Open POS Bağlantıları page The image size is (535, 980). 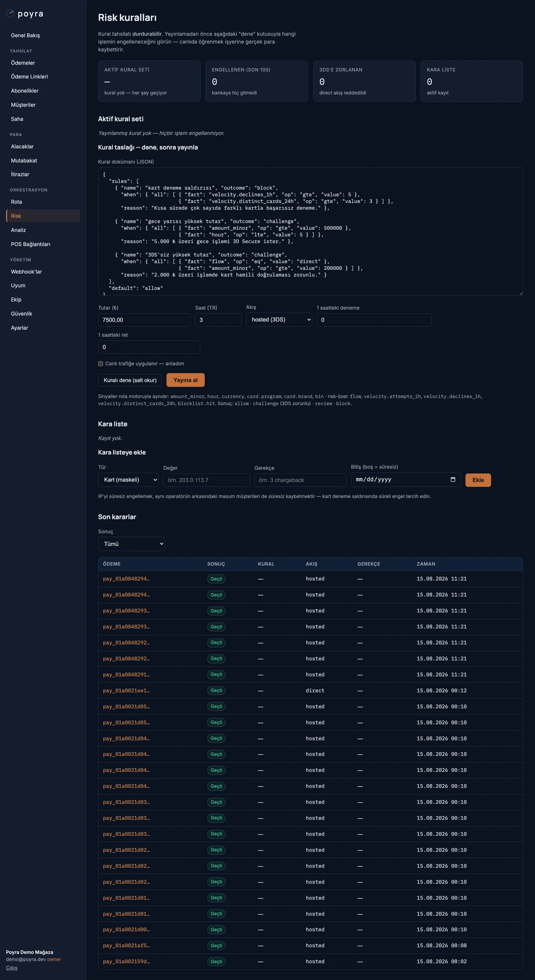(x=43, y=244)
